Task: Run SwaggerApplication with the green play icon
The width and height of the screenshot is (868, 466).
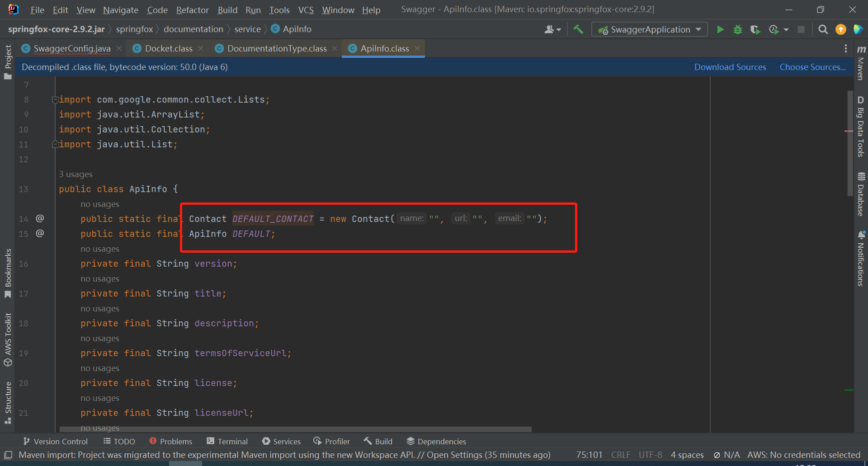Action: point(720,29)
